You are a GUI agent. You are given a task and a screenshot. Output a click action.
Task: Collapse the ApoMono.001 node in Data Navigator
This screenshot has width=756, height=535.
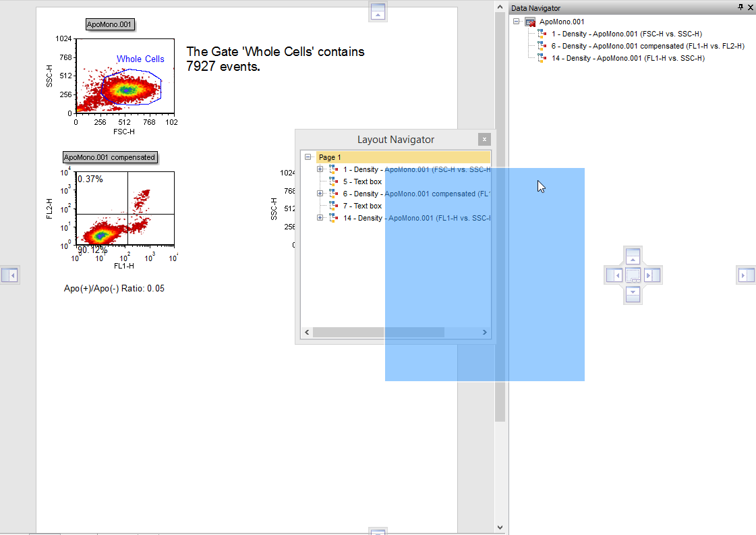point(517,22)
